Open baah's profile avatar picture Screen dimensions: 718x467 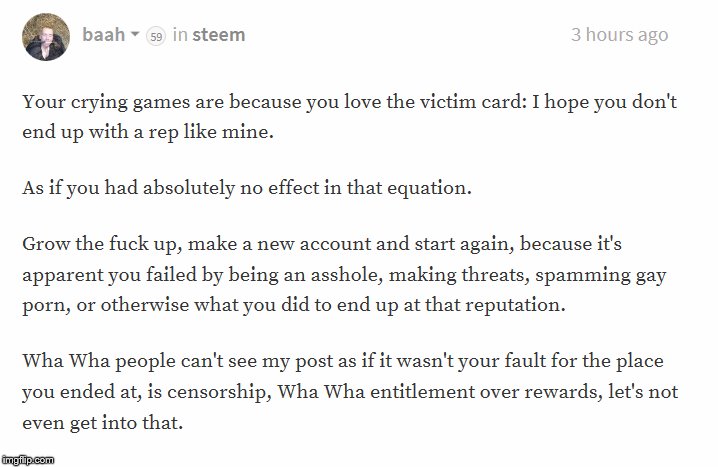46,37
